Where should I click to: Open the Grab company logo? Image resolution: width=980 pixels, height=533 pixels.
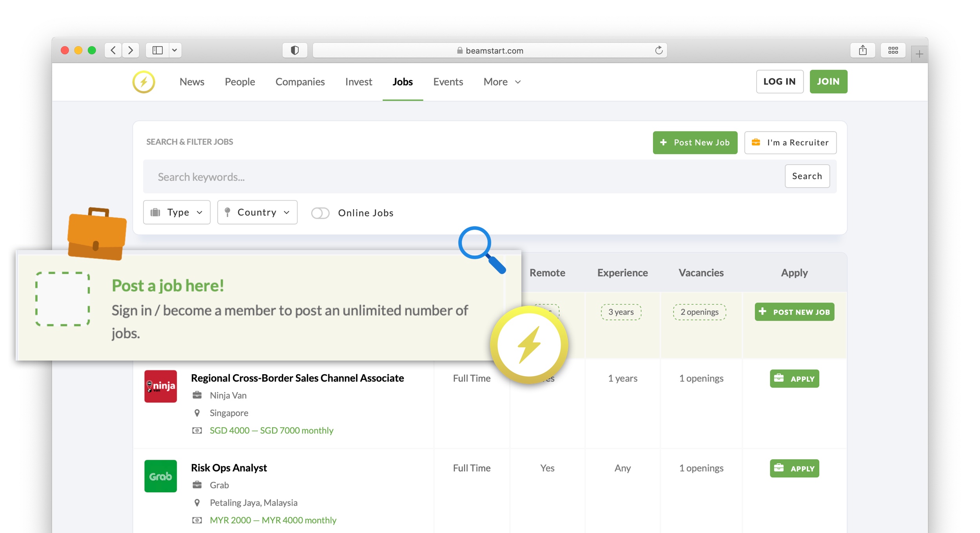(160, 476)
